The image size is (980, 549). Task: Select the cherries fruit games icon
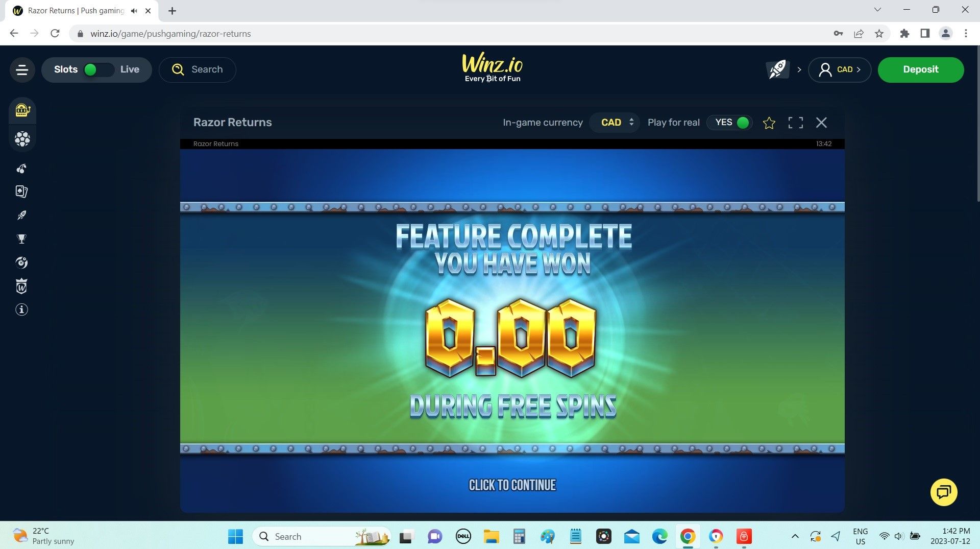click(21, 169)
